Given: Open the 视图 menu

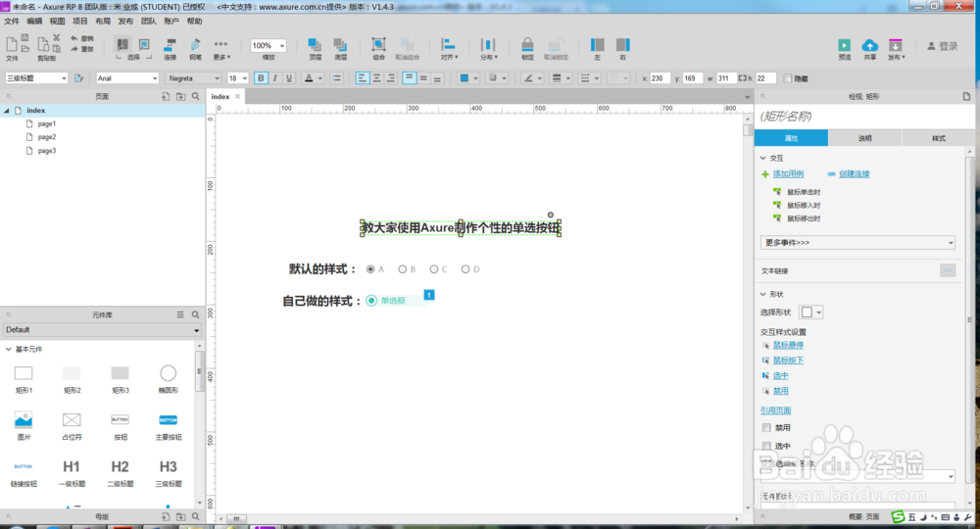Looking at the screenshot, I should tap(58, 22).
